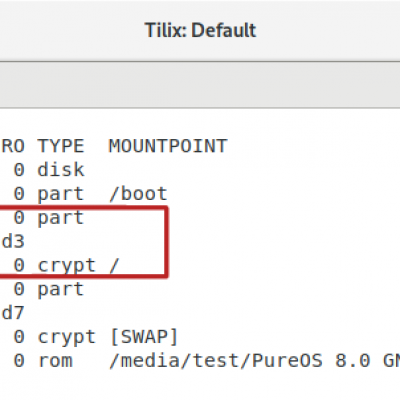The width and height of the screenshot is (400, 400).
Task: Click the "d3" text fragment
Action: click(x=13, y=241)
